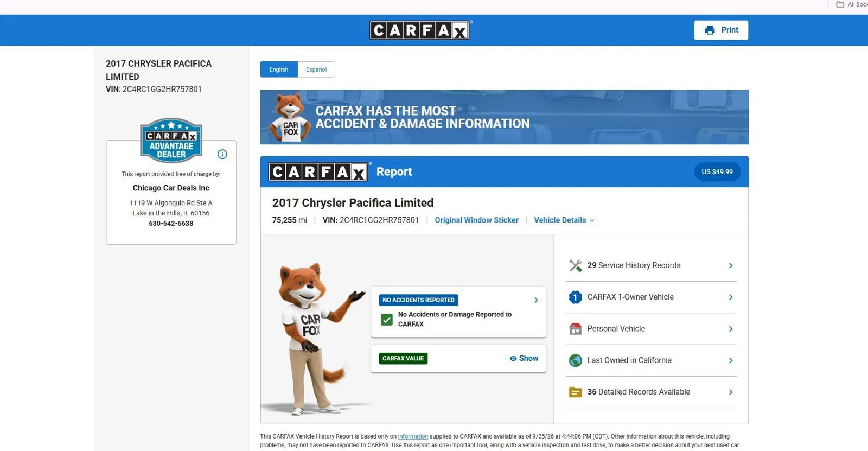Expand the CARFAX 1-Owner Vehicle row
This screenshot has height=451, width=868.
pos(651,297)
